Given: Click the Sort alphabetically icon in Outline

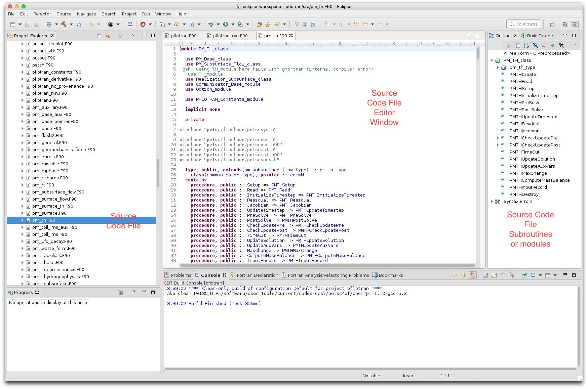Looking at the screenshot, I should 526,45.
